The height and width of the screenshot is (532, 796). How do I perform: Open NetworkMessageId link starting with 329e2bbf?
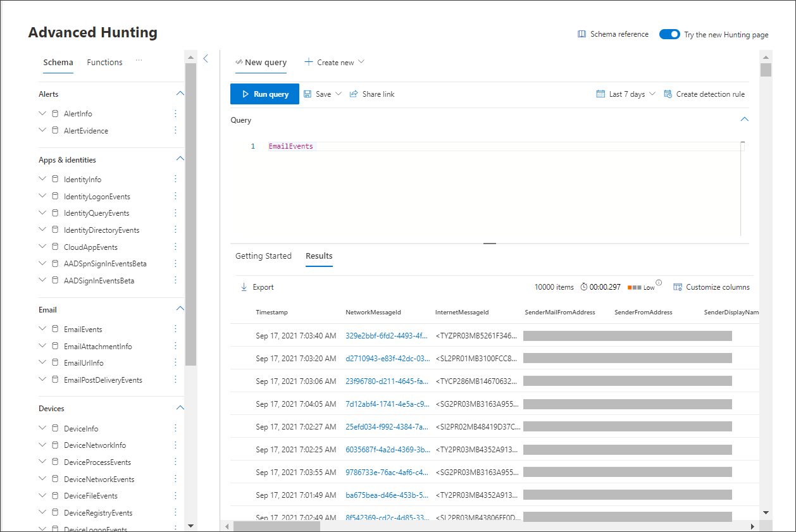[387, 336]
